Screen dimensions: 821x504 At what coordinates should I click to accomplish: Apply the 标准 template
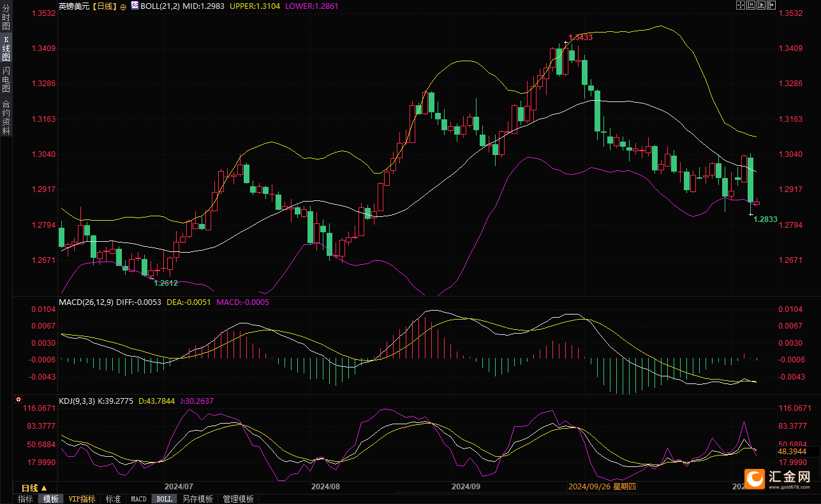113,499
